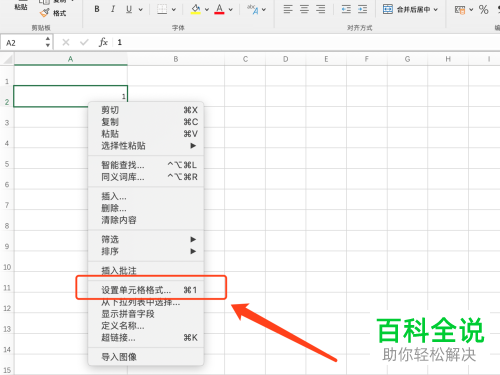Select 导入图像 menu entry
Image resolution: width=500 pixels, height=375 pixels.
(x=146, y=357)
